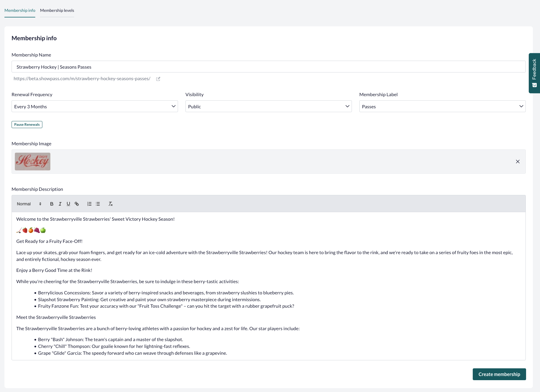Click the Create membership button

click(x=499, y=374)
